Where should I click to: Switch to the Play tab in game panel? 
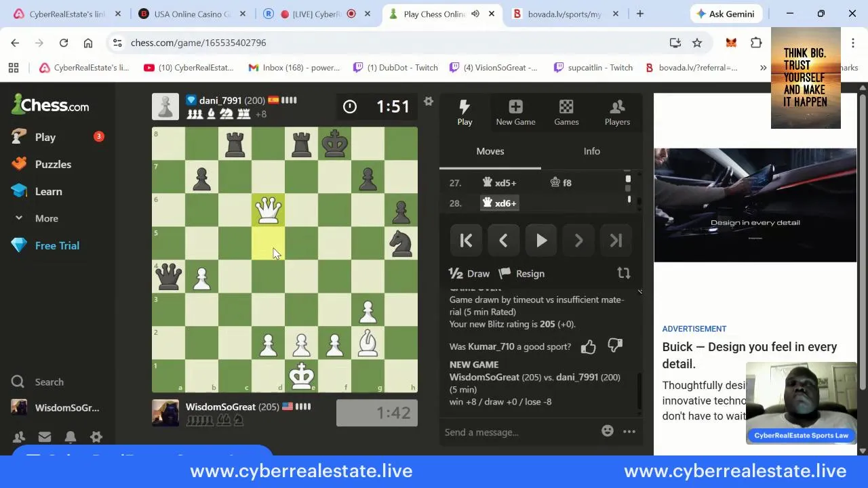coord(465,113)
